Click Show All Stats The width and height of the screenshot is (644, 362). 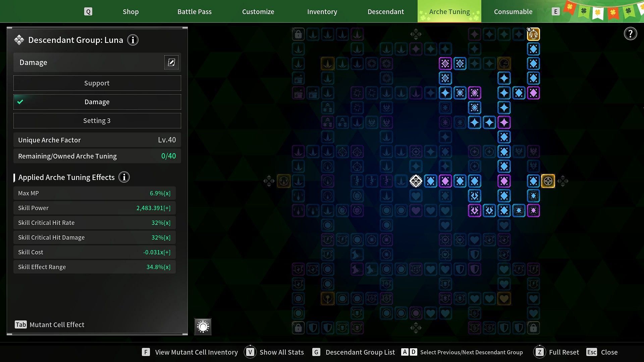pos(274,352)
